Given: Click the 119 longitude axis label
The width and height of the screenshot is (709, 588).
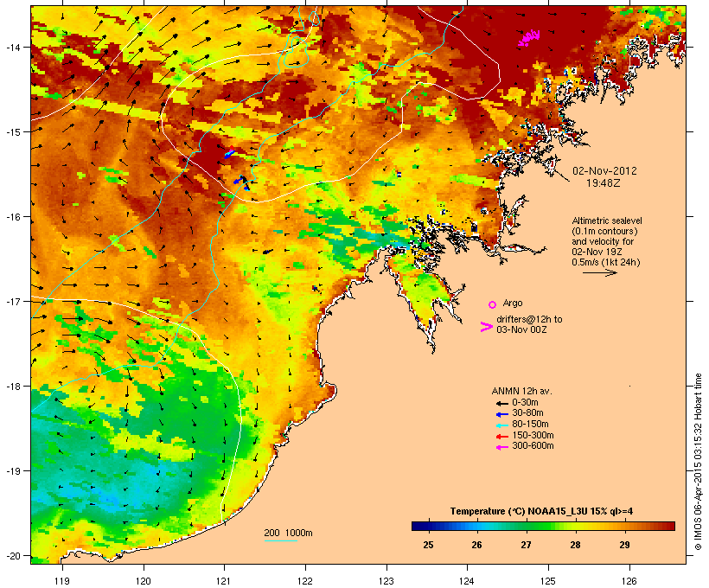Looking at the screenshot, I should [x=62, y=581].
